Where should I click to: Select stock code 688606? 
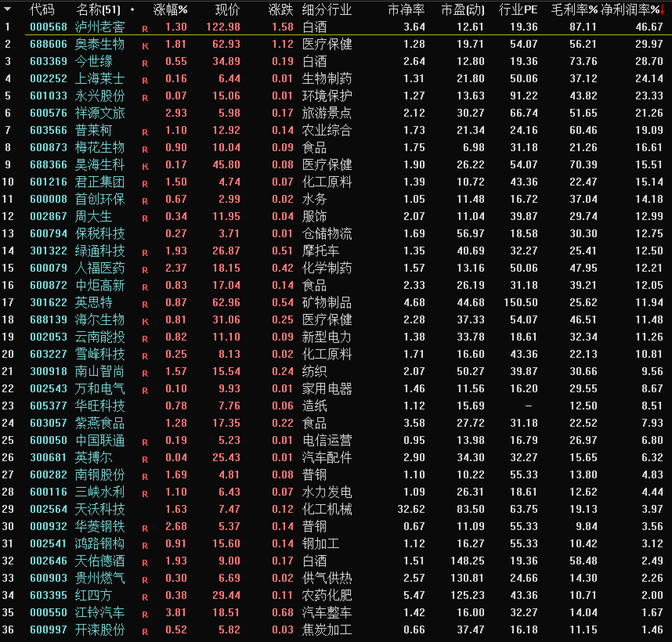[x=49, y=44]
